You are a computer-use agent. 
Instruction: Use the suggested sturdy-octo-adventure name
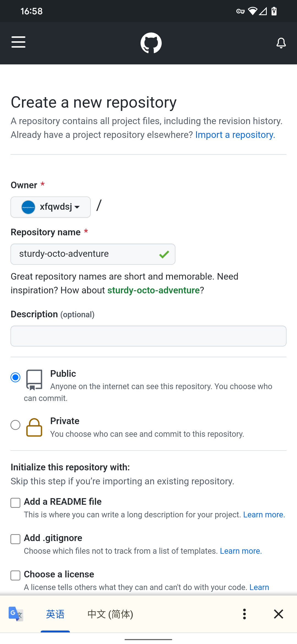(153, 290)
